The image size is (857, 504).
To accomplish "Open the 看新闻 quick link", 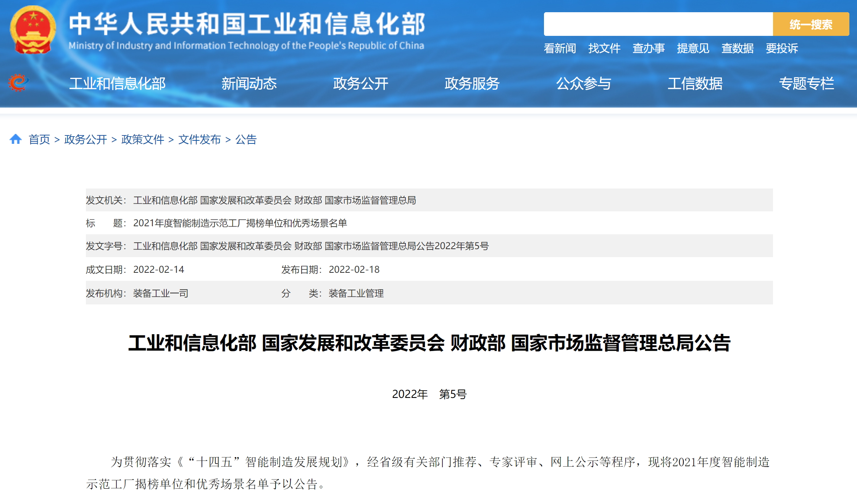I will 560,48.
